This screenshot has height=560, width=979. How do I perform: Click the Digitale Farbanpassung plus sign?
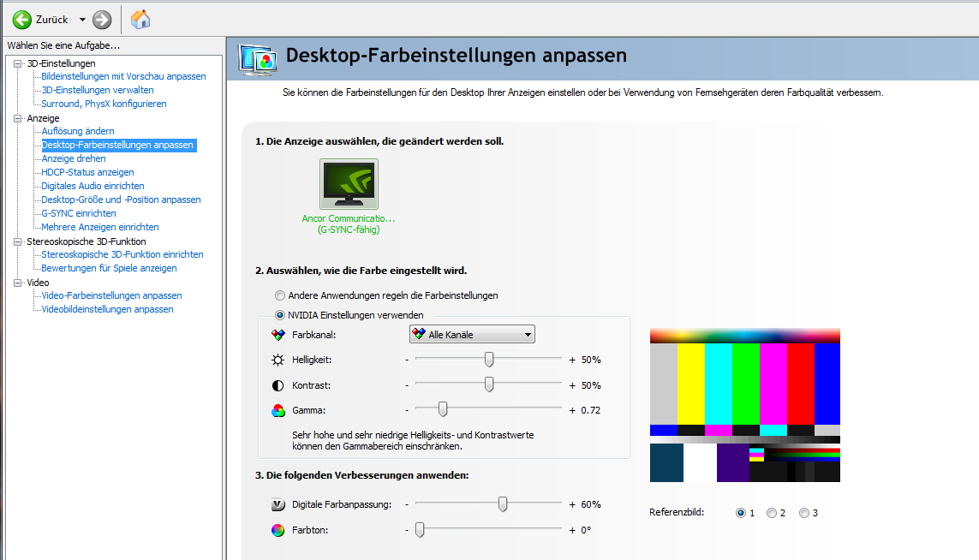(572, 505)
